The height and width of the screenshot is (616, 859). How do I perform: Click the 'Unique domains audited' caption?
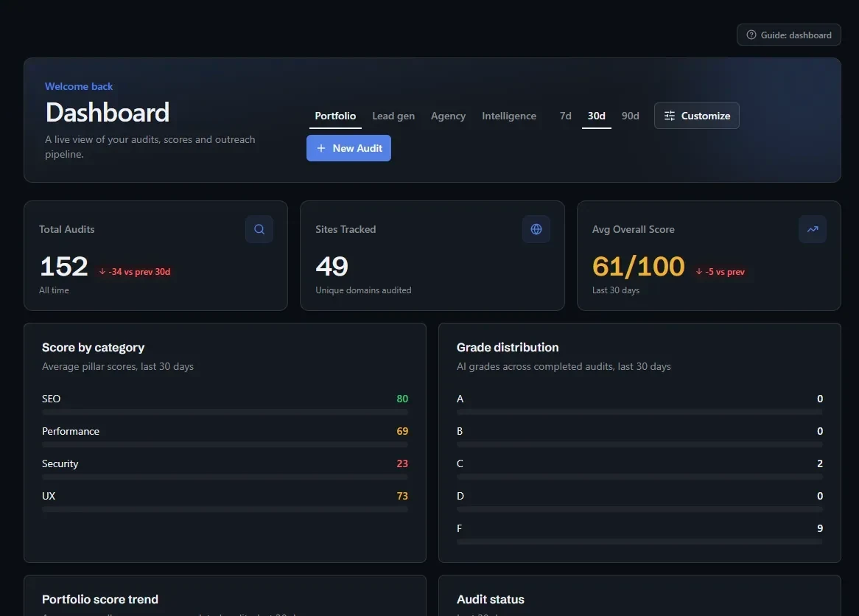pos(363,290)
